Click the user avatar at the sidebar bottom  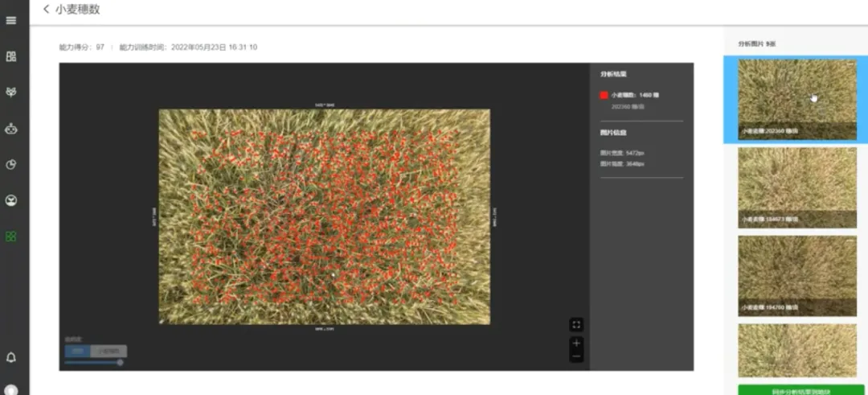pos(11,389)
